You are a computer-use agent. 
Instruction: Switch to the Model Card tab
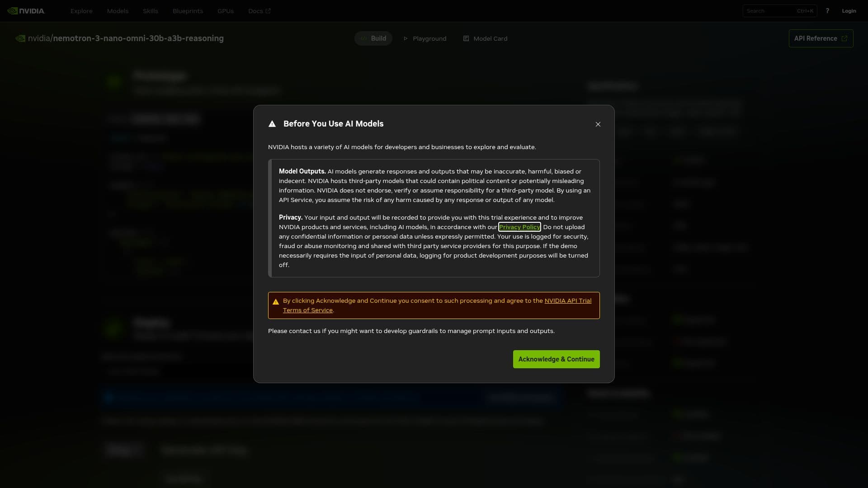coord(485,38)
